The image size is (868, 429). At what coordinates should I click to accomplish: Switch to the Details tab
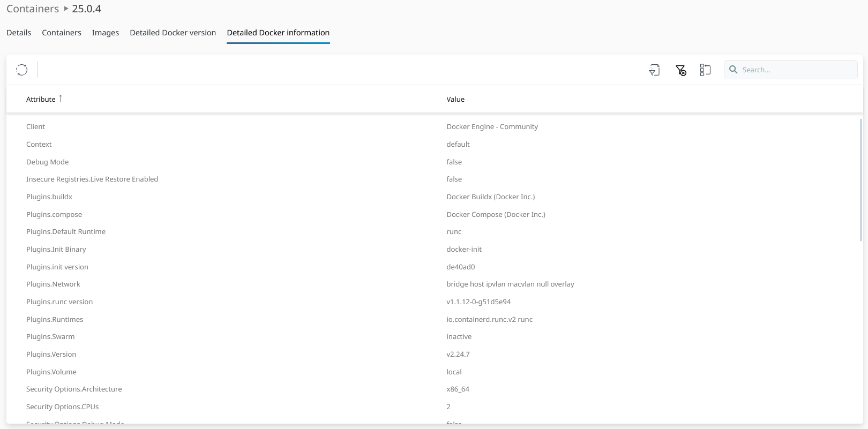[19, 33]
